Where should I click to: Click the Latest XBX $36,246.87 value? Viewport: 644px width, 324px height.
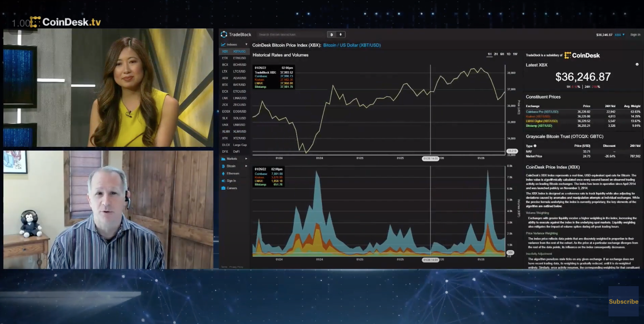(x=583, y=77)
